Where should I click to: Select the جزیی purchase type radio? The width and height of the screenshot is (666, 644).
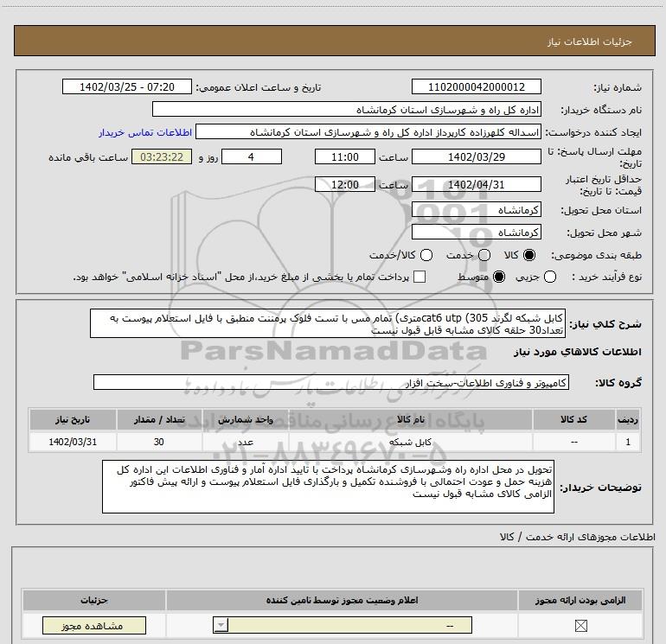coord(550,277)
